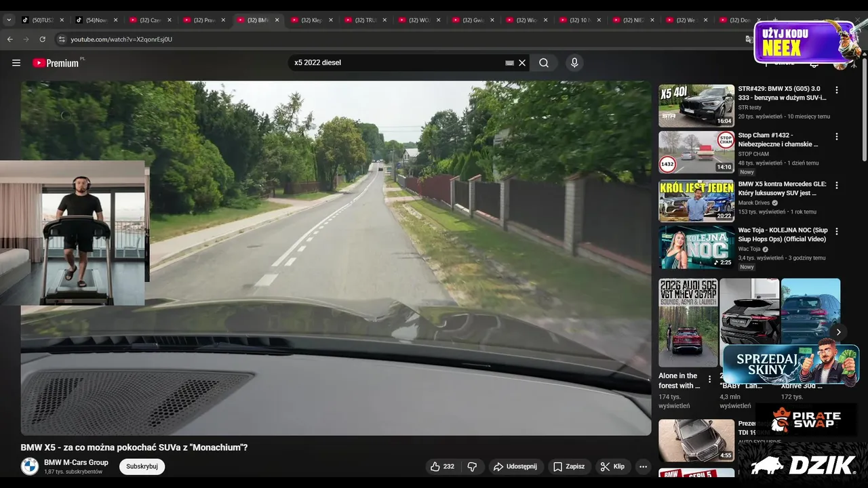The image size is (868, 488).
Task: Open the KRÓL JEST JEDEN thumbnail
Action: (x=696, y=201)
